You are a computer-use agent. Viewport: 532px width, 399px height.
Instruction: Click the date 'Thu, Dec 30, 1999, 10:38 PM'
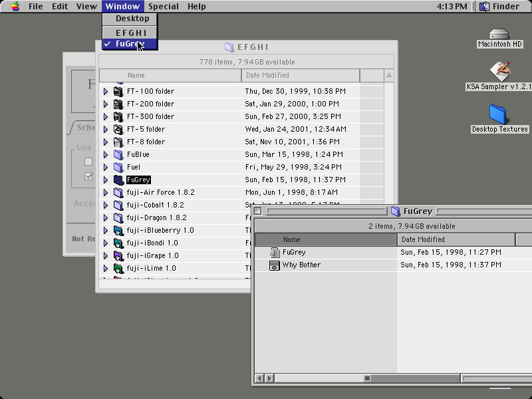[295, 91]
